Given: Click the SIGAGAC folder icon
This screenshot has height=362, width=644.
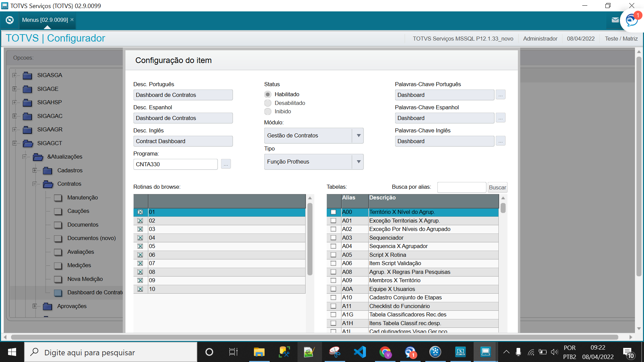Looking at the screenshot, I should (28, 116).
